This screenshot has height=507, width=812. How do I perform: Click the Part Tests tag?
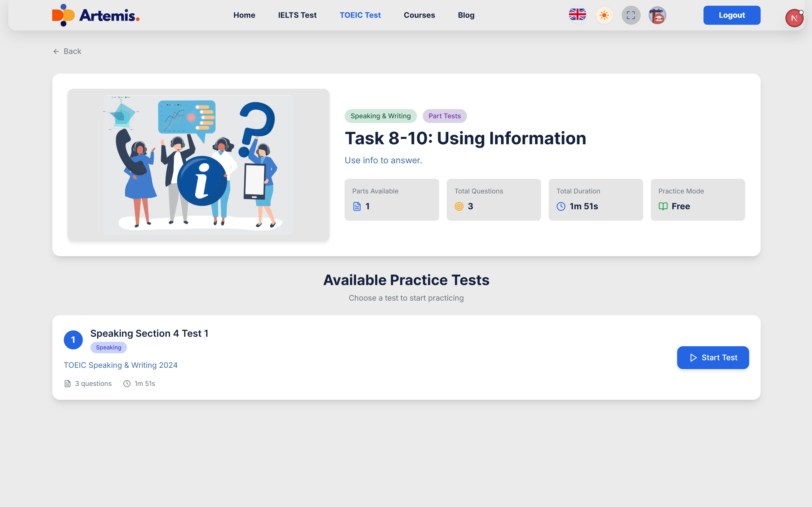pyautogui.click(x=444, y=116)
